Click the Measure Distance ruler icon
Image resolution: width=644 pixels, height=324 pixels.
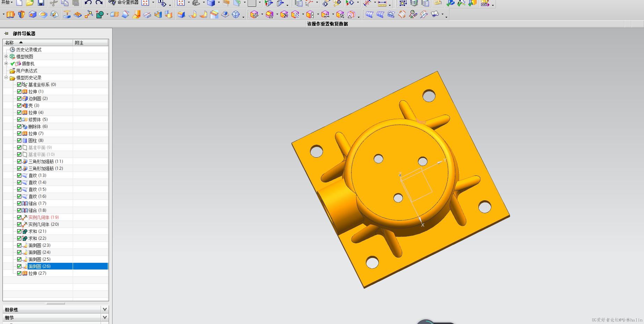[382, 3]
